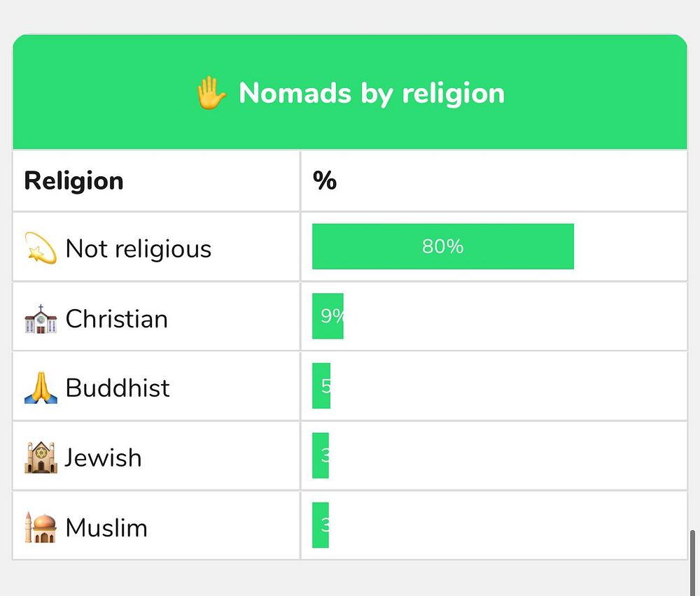Click the Buddhist percentage bar
700x596 pixels.
pos(321,385)
